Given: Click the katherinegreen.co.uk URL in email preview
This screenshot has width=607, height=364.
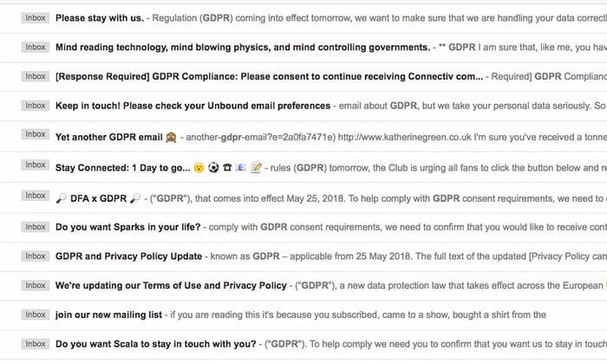Looking at the screenshot, I should (x=405, y=137).
